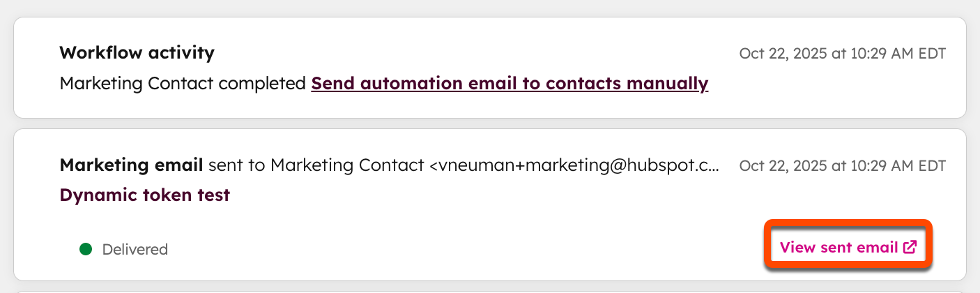Click the bold "Marketing email" heading
Image resolution: width=980 pixels, height=293 pixels.
click(x=131, y=165)
